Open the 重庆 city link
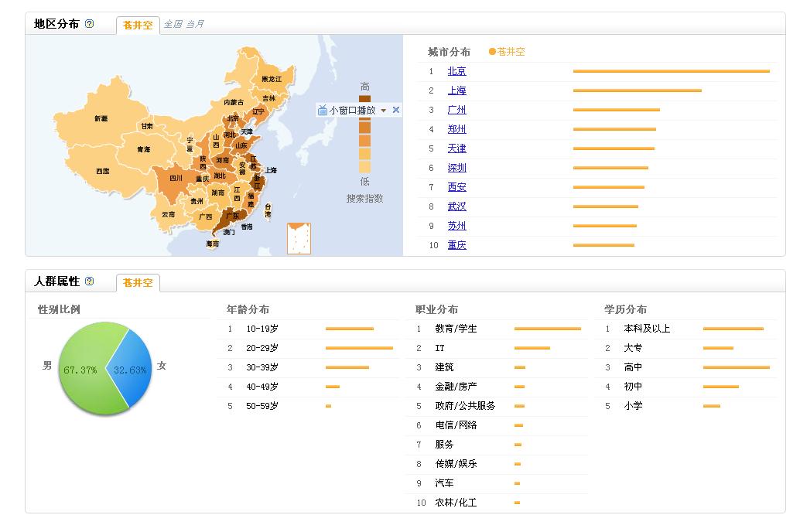 (456, 245)
